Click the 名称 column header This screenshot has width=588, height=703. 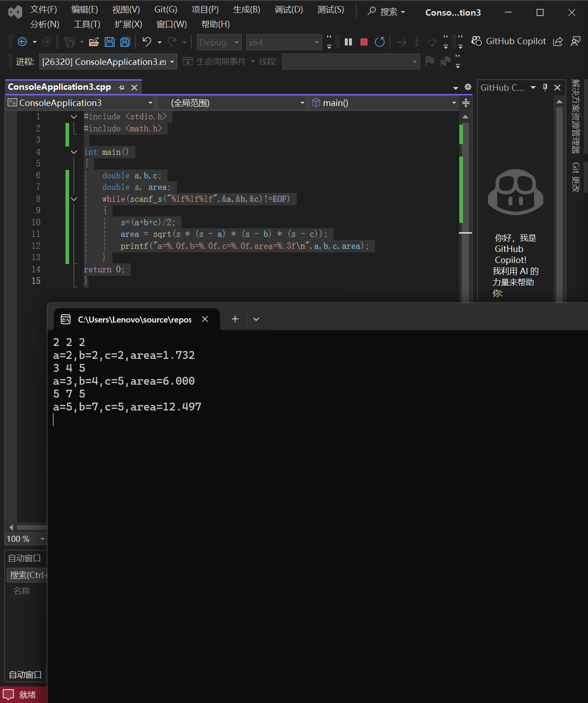22,591
